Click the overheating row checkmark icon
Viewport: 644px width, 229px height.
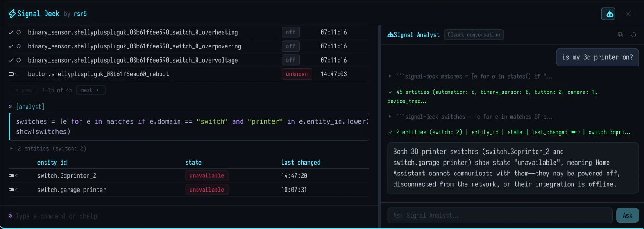coord(11,32)
